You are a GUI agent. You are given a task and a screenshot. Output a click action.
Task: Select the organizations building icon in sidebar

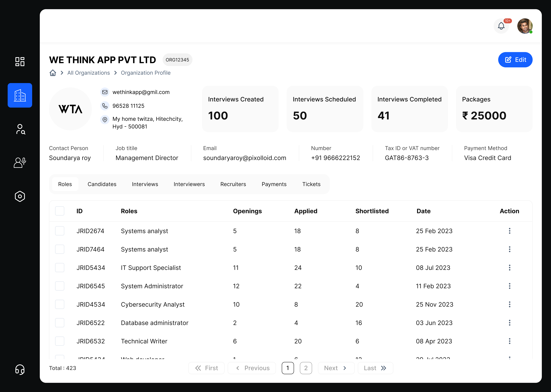(x=20, y=95)
